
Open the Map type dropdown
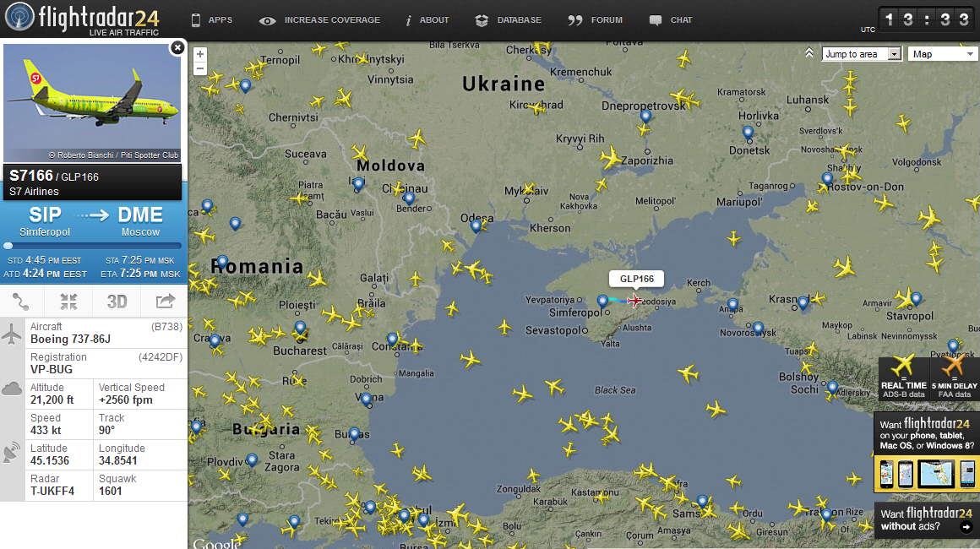tap(943, 54)
